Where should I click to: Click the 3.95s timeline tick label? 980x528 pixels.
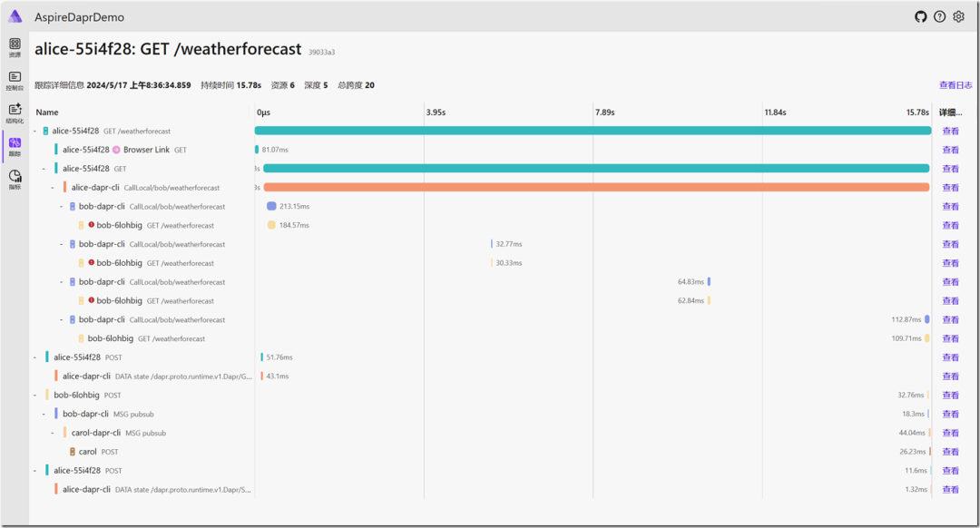click(x=436, y=112)
